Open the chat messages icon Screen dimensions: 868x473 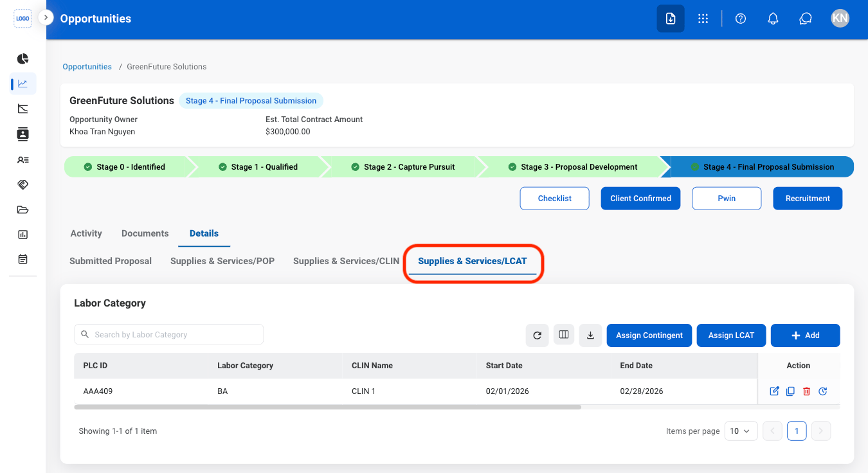806,19
